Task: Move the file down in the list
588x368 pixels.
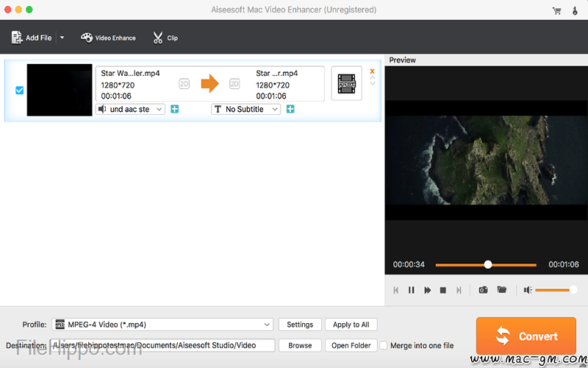Action: (373, 83)
